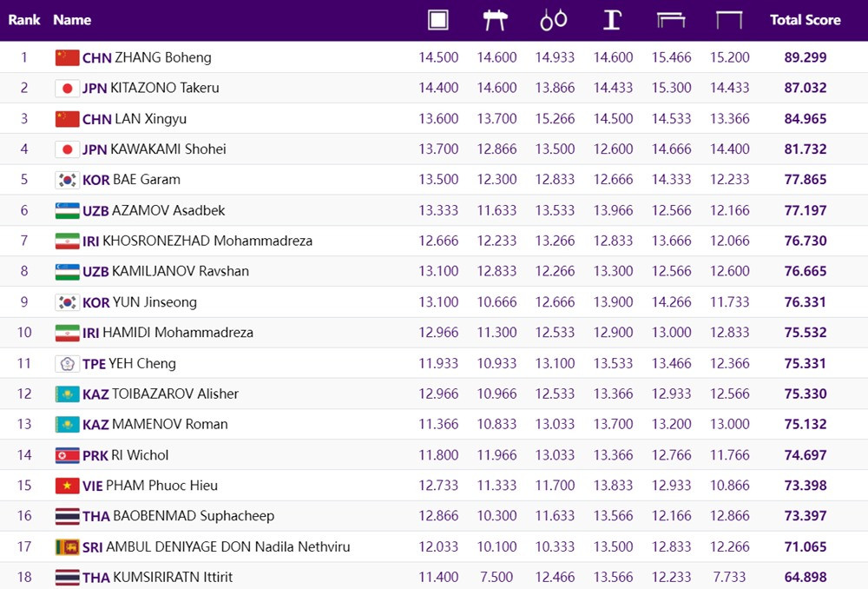The image size is (868, 589).
Task: Click the Total Score column header
Action: point(805,20)
